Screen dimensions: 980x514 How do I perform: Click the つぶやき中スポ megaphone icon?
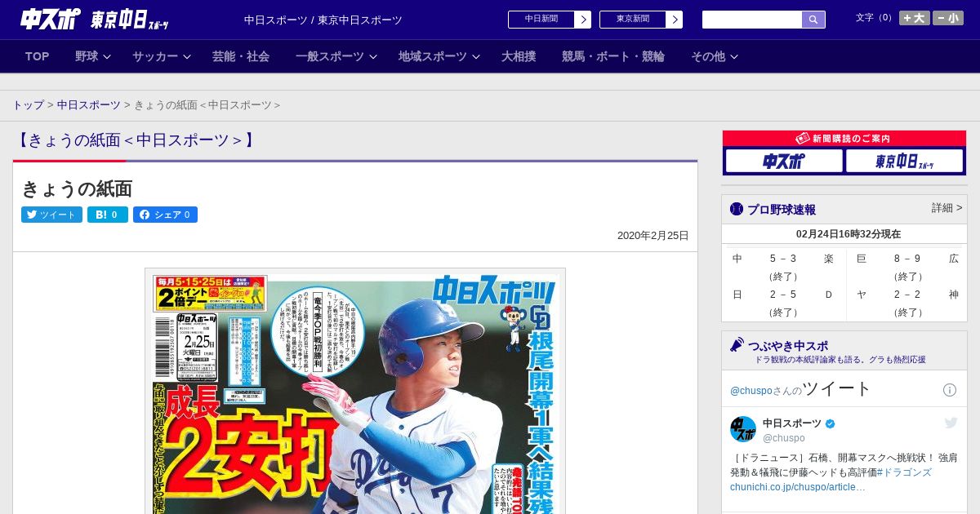click(737, 345)
